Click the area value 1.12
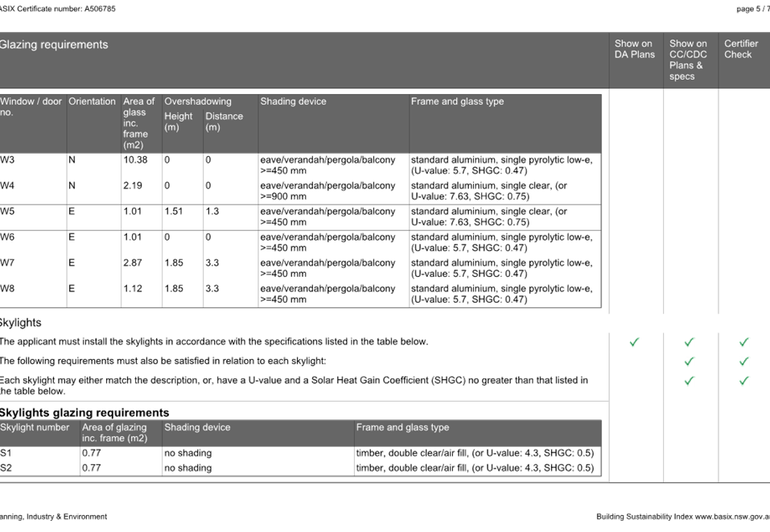The height and width of the screenshot is (532, 770). pos(133,288)
